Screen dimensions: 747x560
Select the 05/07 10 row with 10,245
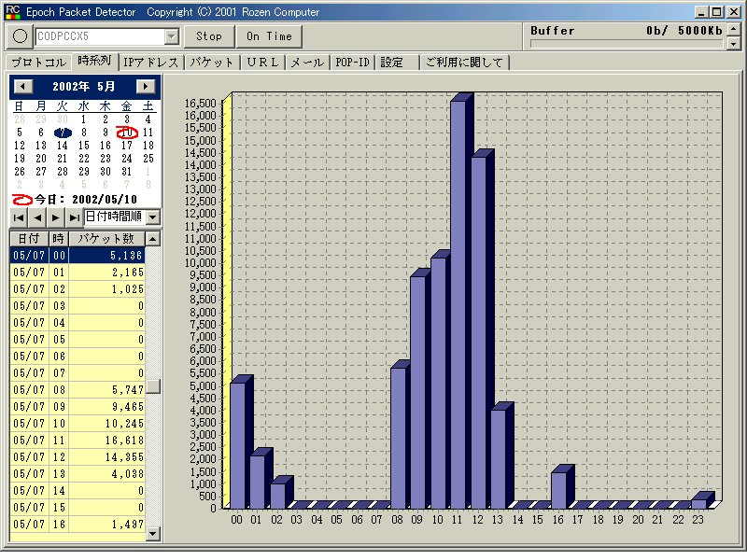(x=78, y=424)
